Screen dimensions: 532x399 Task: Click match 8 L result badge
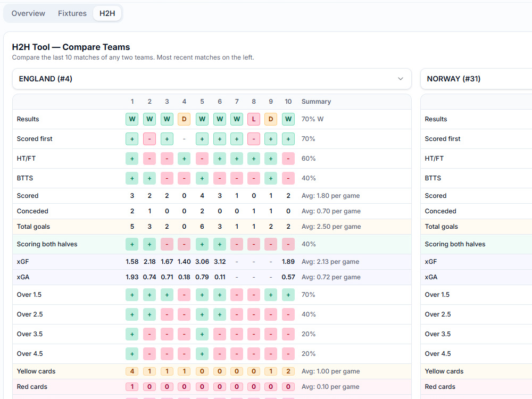pyautogui.click(x=254, y=119)
